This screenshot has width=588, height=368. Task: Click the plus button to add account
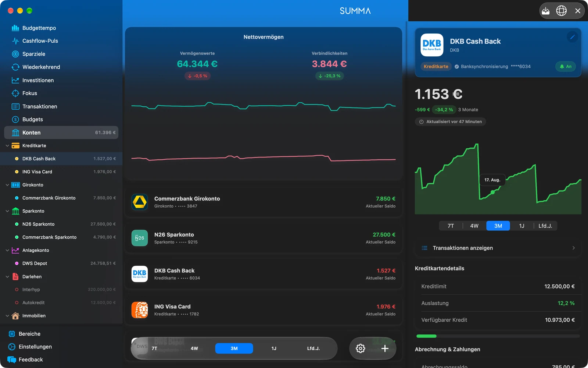tap(385, 348)
